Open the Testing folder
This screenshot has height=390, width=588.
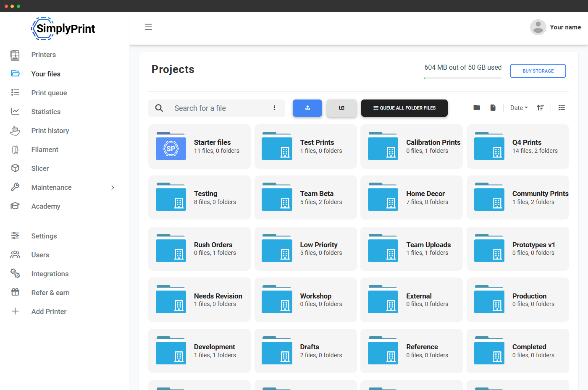point(199,197)
